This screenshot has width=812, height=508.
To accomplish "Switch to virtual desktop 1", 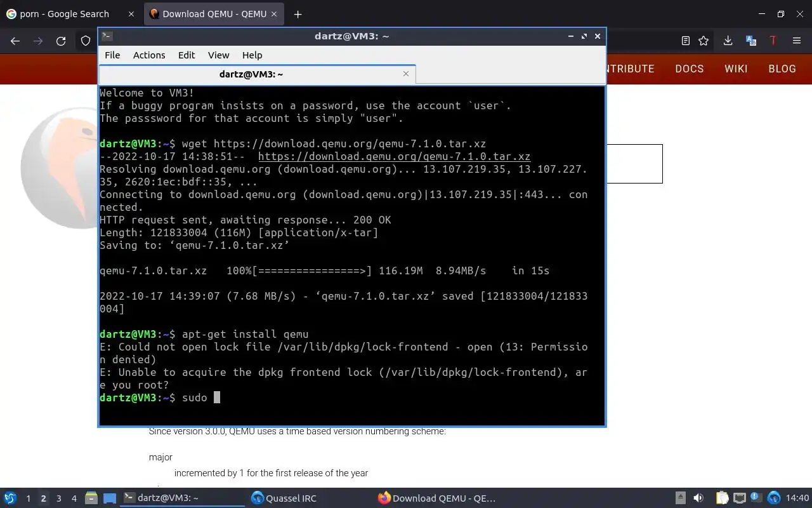I will [28, 498].
